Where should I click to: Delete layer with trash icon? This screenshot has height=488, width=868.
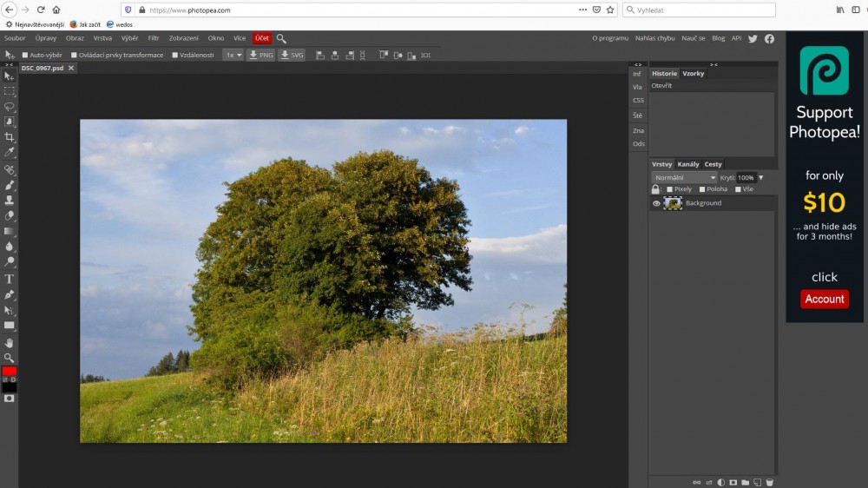pyautogui.click(x=769, y=482)
